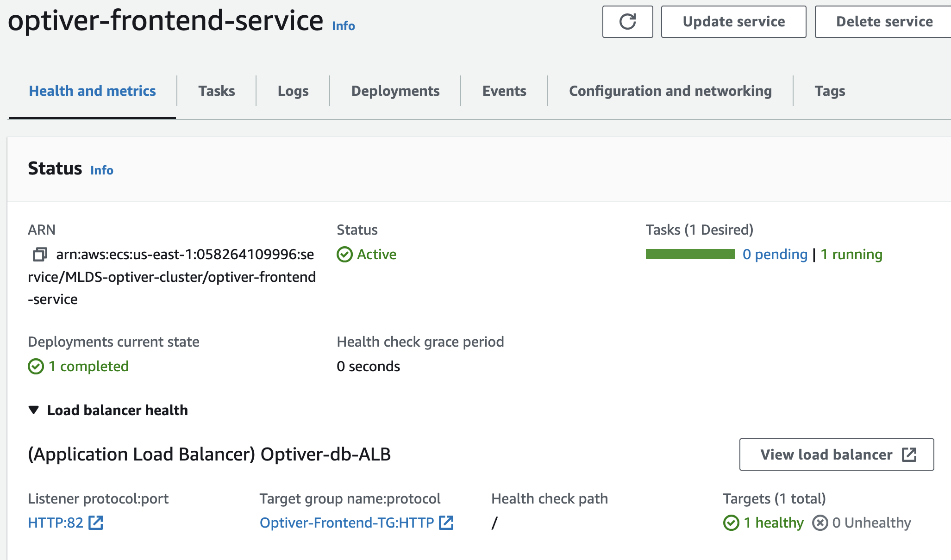View the Events tab
Viewport: 951px width, 560px height.
click(x=504, y=91)
